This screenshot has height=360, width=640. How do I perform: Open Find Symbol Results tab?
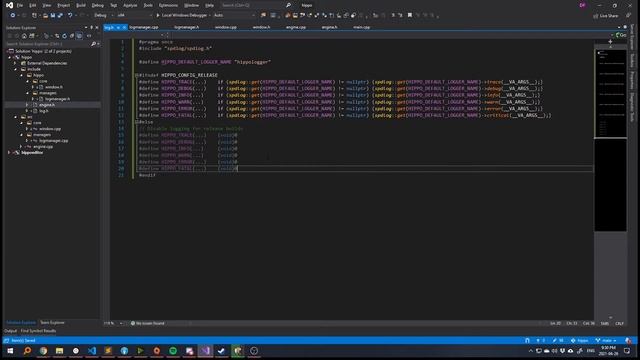pyautogui.click(x=38, y=331)
